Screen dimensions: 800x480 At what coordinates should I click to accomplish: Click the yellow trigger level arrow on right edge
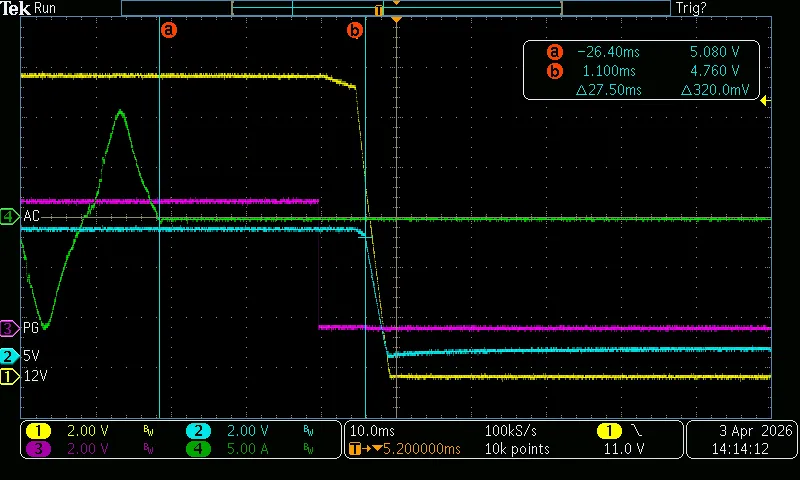tap(765, 101)
